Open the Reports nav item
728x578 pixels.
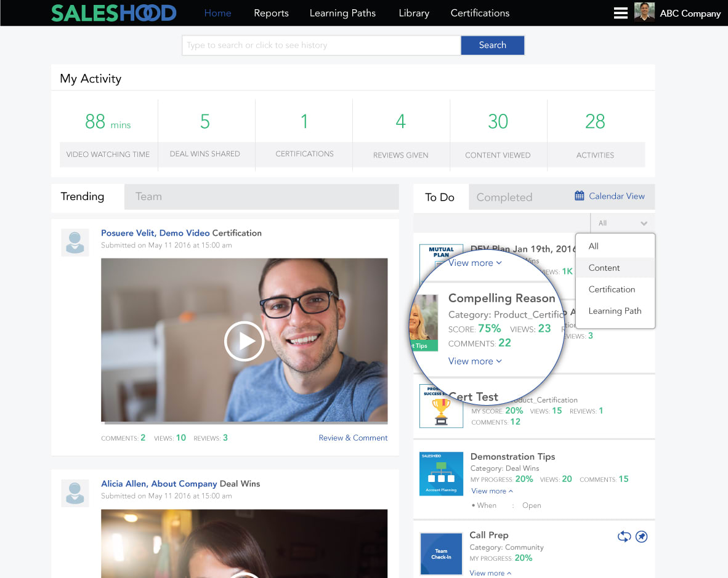tap(271, 13)
